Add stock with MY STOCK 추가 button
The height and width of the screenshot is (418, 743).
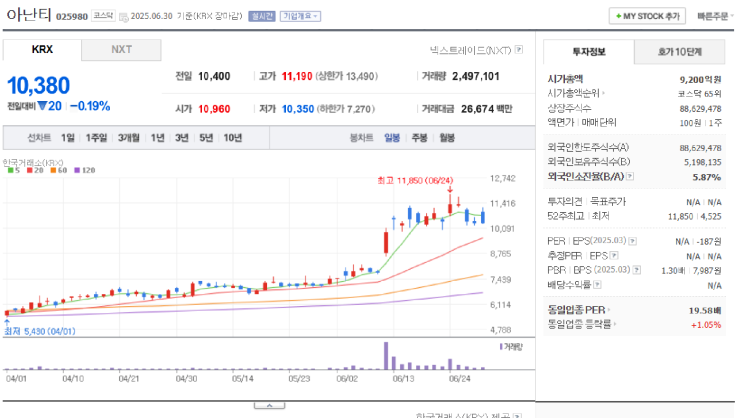click(x=647, y=16)
